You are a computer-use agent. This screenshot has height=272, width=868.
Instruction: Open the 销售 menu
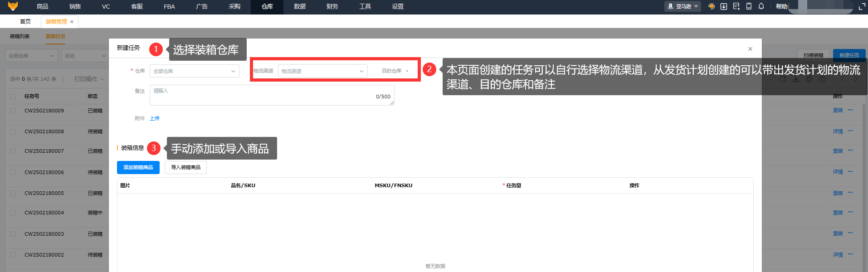tap(75, 6)
